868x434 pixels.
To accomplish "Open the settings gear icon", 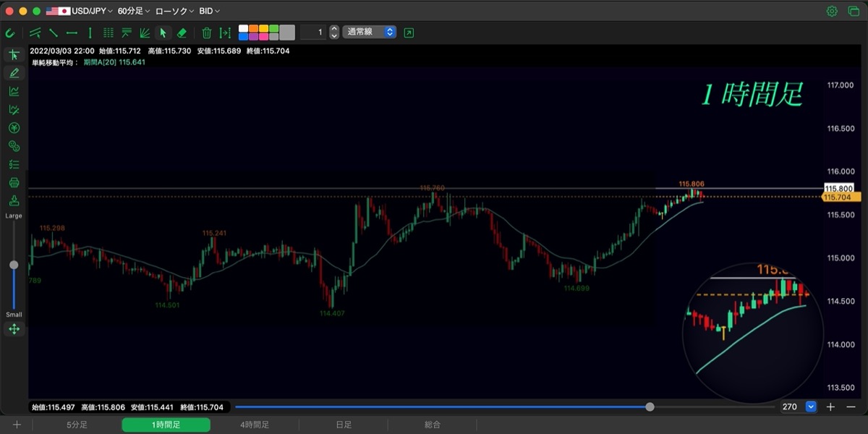I will pos(832,11).
